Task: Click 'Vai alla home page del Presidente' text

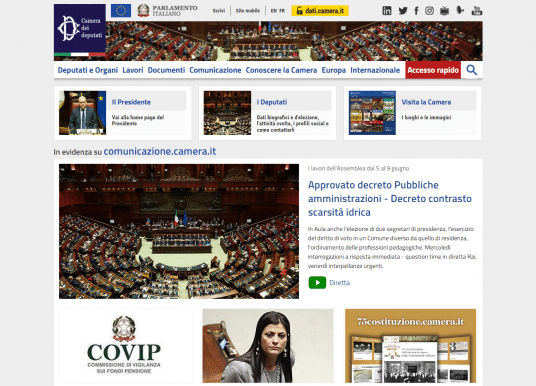Action: tap(138, 120)
